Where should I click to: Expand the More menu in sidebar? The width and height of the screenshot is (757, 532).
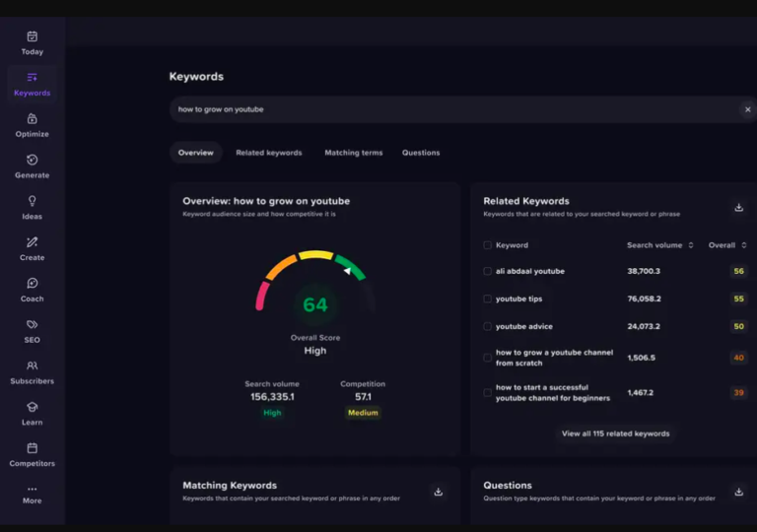click(x=32, y=495)
